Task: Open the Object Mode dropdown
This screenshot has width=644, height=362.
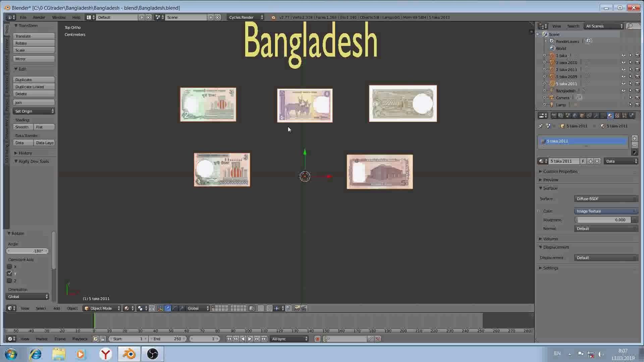Action: [102, 308]
